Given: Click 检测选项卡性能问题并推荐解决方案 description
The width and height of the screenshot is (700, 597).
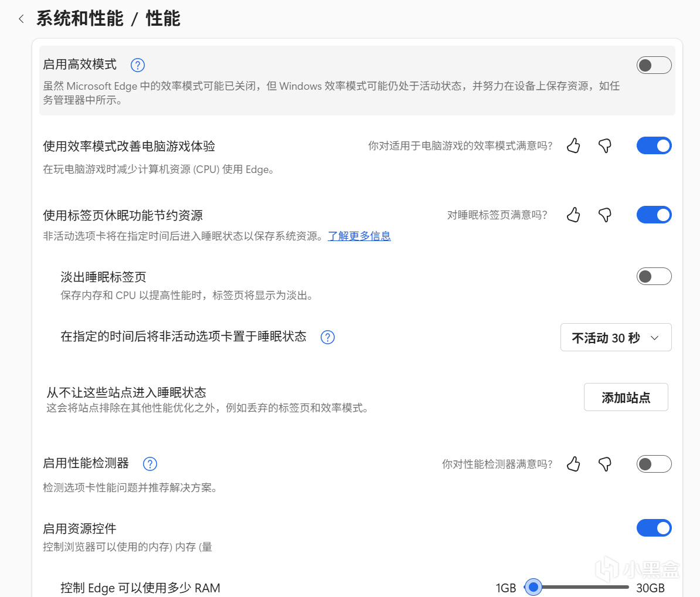Looking at the screenshot, I should coord(130,487).
